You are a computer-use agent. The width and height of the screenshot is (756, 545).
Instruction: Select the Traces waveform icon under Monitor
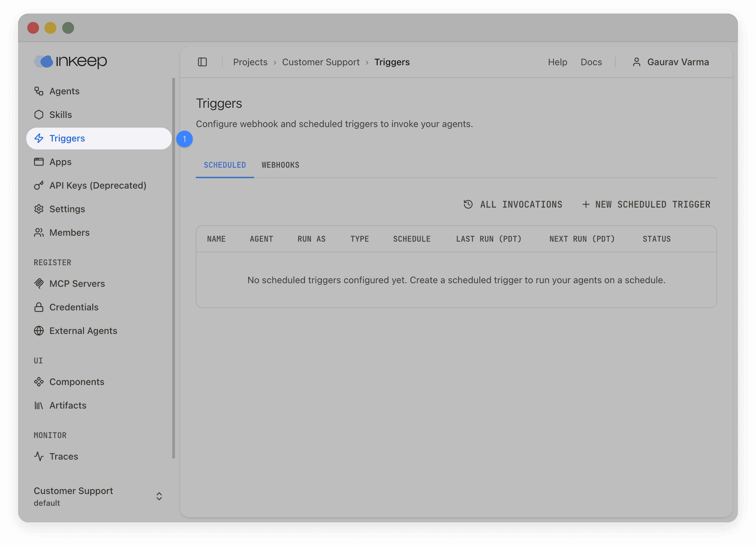[x=39, y=456]
